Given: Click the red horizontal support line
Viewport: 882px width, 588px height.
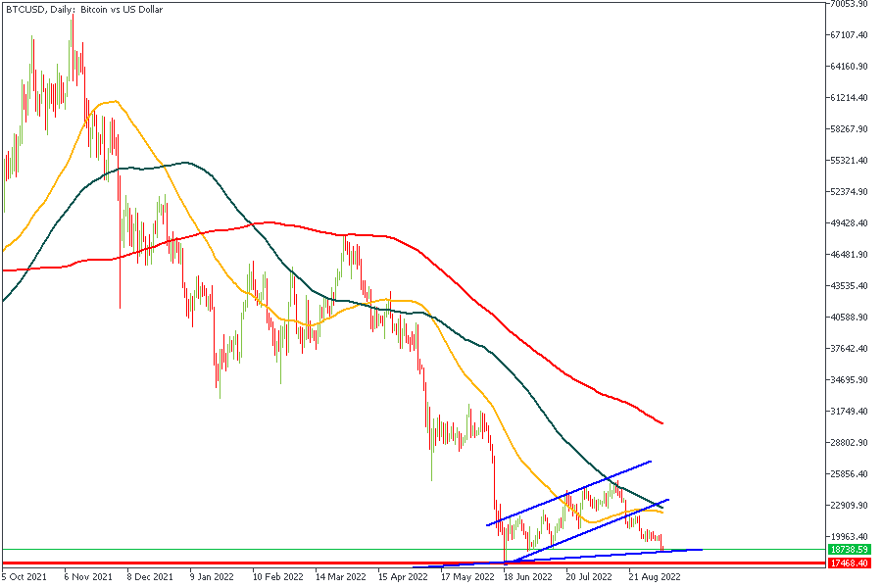Looking at the screenshot, I should [294, 564].
